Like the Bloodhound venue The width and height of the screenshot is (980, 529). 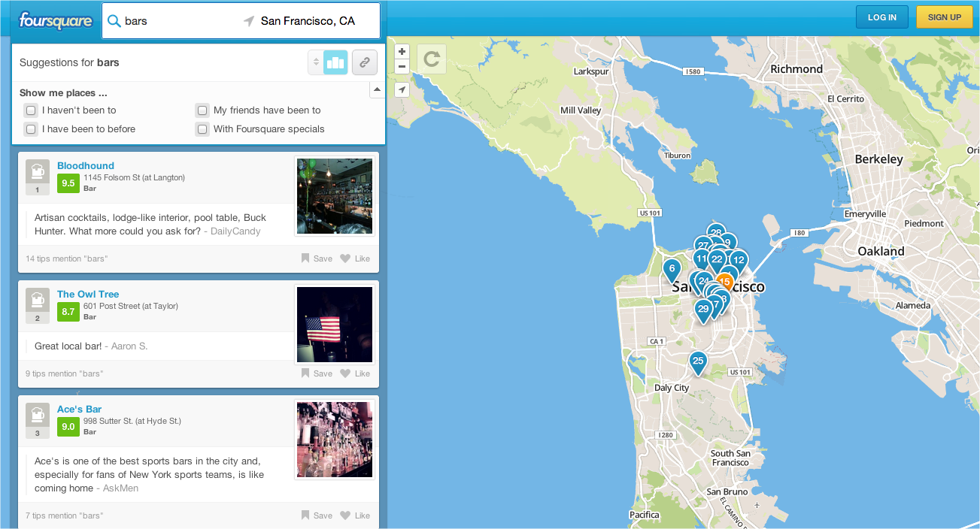[x=355, y=258]
